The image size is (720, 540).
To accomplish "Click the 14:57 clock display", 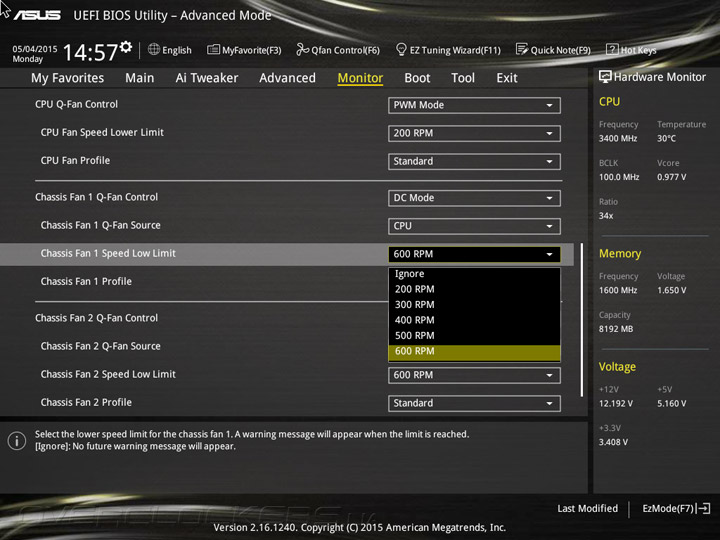I will (x=90, y=52).
